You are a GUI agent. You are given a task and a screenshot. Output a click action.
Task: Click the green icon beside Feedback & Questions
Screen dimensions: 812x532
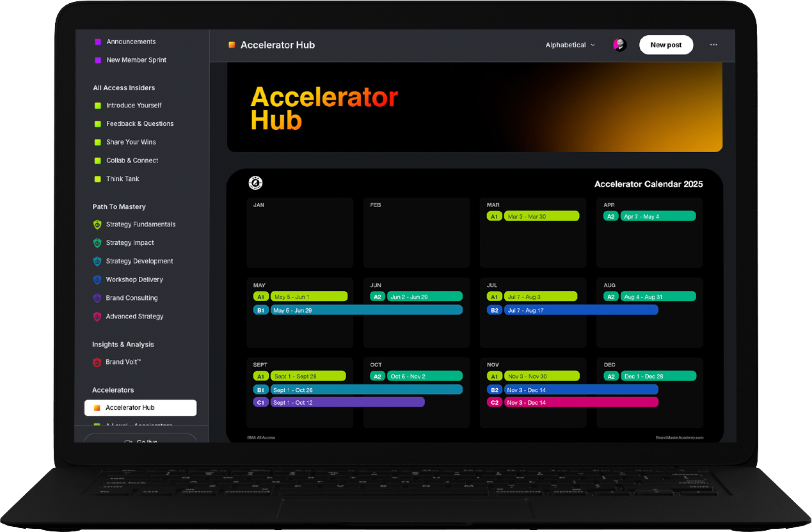98,124
